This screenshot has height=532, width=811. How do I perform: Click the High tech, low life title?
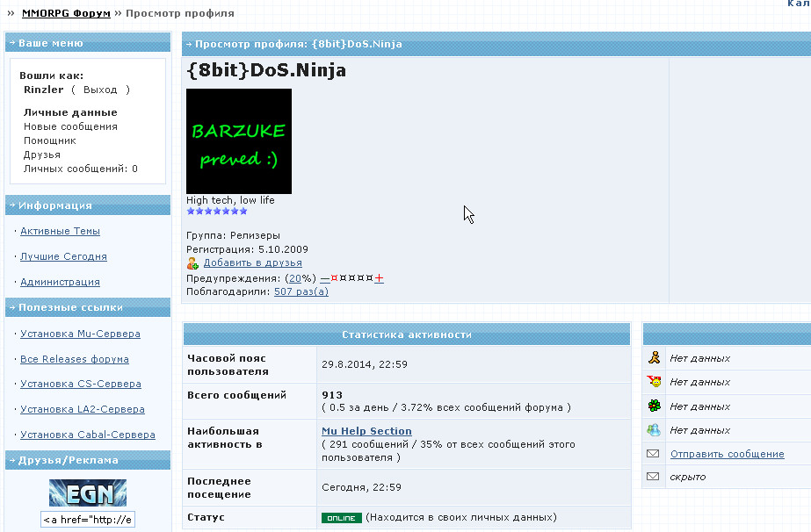pyautogui.click(x=230, y=200)
